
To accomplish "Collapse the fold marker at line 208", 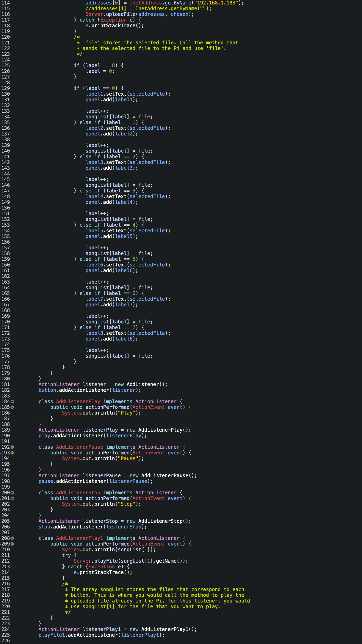I will click(x=12, y=538).
